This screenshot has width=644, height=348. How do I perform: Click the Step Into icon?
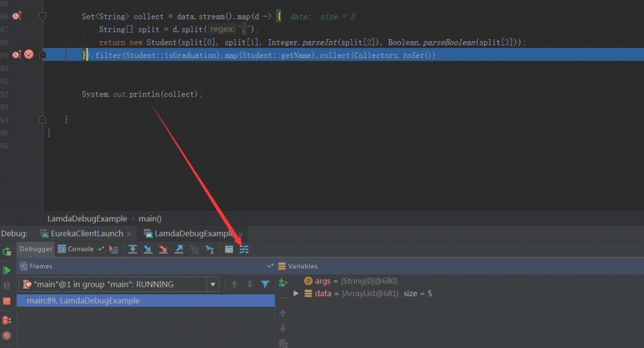point(148,249)
